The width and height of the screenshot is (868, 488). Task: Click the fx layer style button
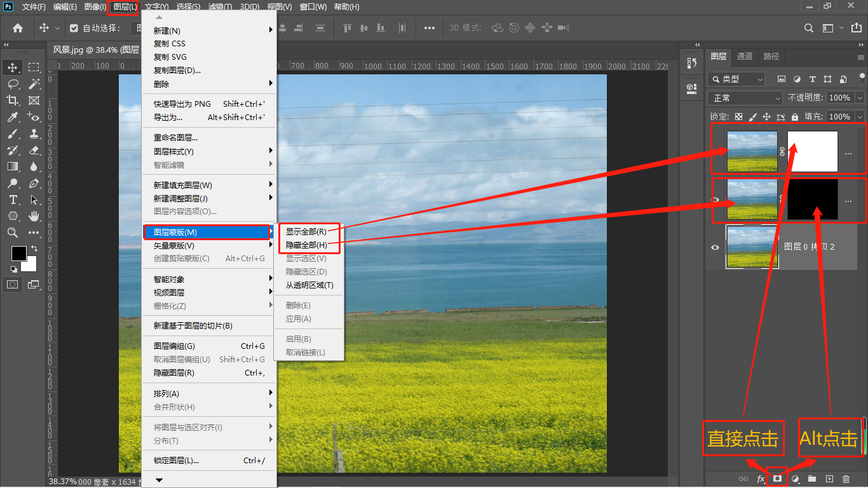[761, 478]
